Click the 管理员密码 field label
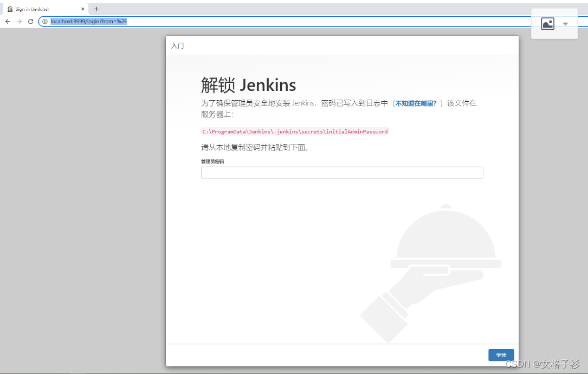The height and width of the screenshot is (374, 588). (x=212, y=161)
